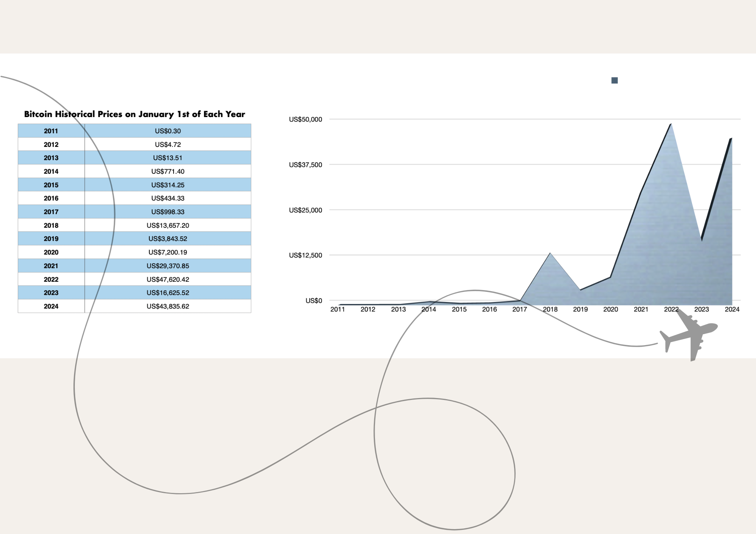Click the US$12,500 y-axis label
The width and height of the screenshot is (756, 534).
(x=305, y=255)
